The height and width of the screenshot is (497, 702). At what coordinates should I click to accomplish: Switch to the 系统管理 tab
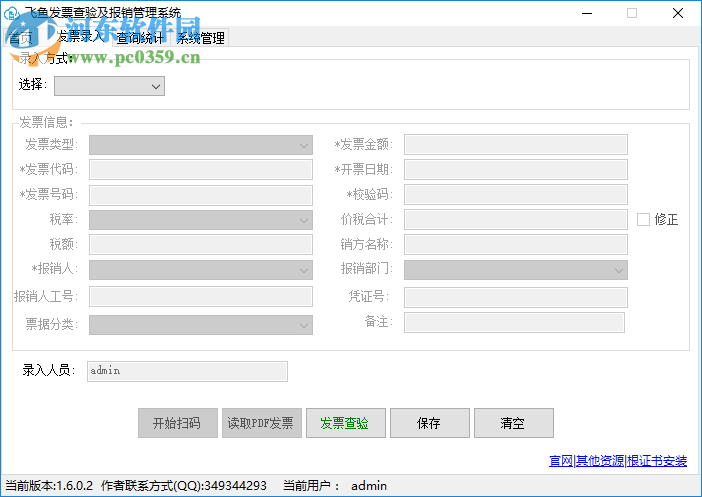(x=200, y=38)
